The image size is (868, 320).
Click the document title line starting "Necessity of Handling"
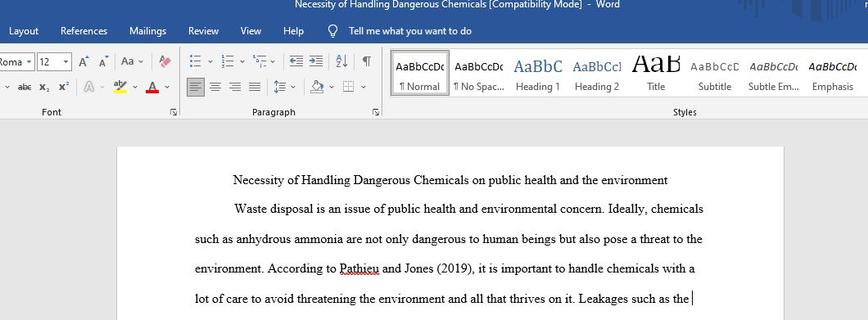coord(450,180)
